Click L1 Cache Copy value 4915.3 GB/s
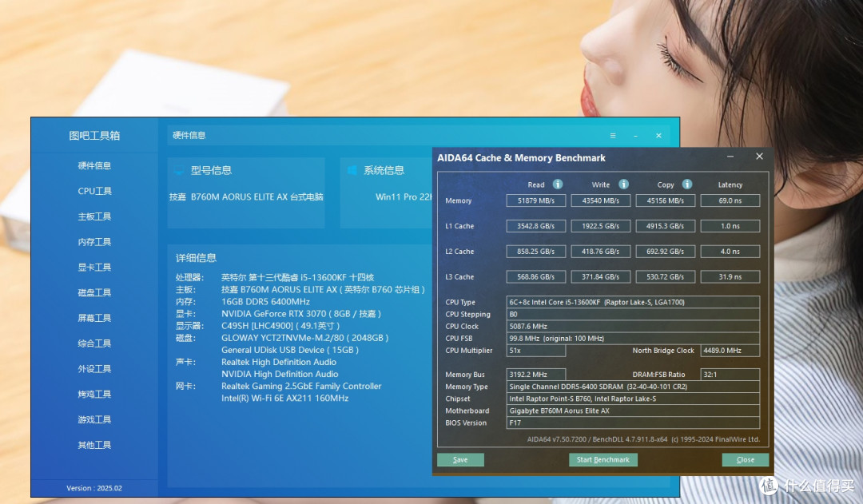This screenshot has height=504, width=863. [x=666, y=226]
